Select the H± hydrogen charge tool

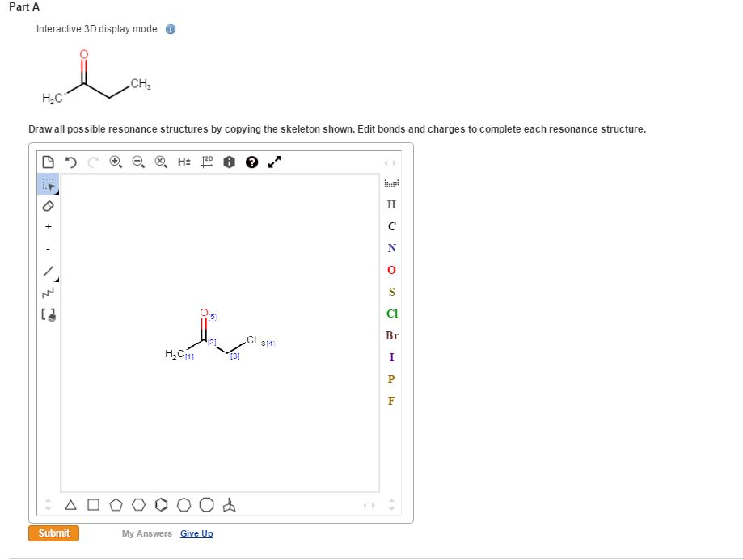coord(184,162)
